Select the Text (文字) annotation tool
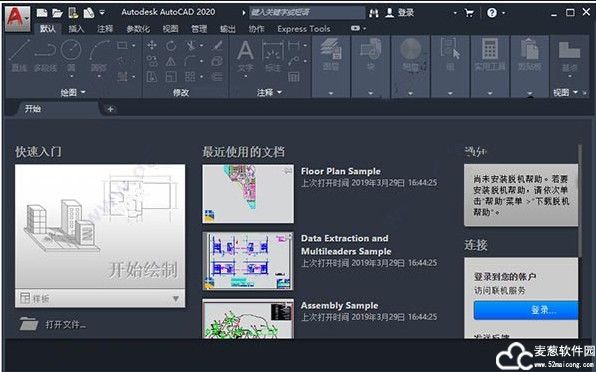This screenshot has width=596, height=372. click(245, 56)
